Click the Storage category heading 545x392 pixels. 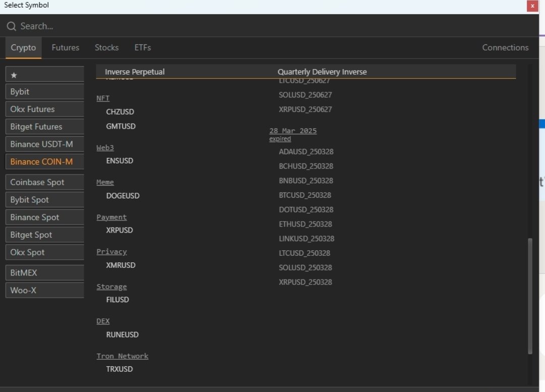(112, 287)
